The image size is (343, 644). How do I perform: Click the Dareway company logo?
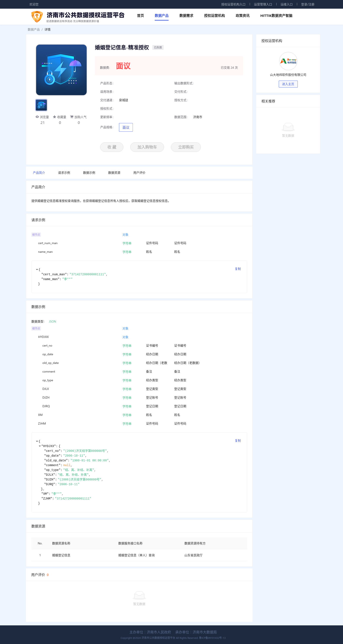pyautogui.click(x=288, y=61)
